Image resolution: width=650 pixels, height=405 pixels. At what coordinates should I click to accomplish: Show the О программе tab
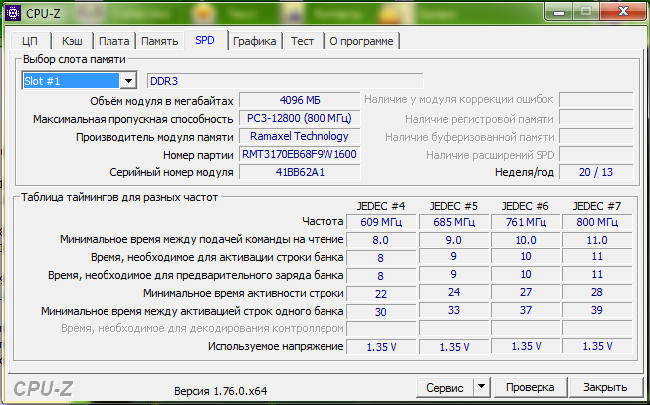point(361,41)
